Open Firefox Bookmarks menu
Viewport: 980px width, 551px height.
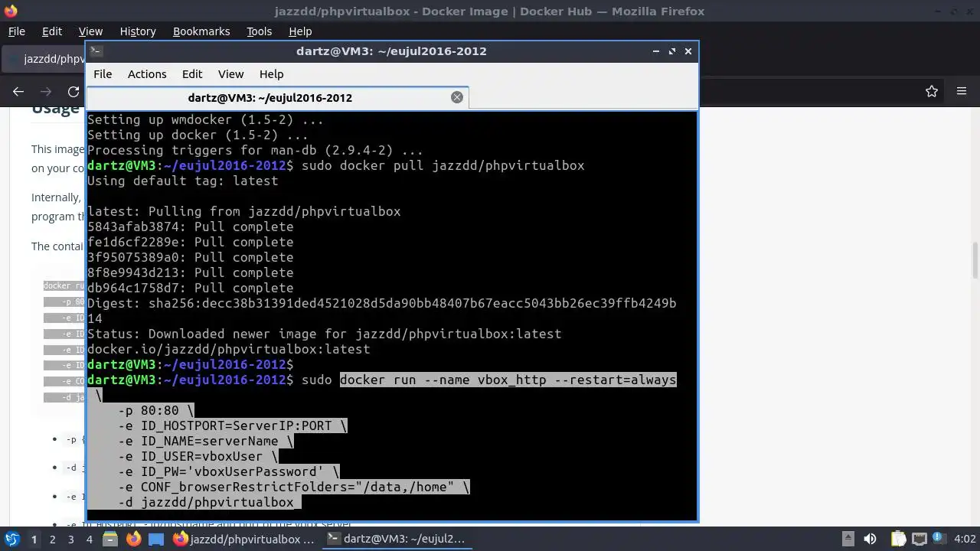click(x=201, y=31)
